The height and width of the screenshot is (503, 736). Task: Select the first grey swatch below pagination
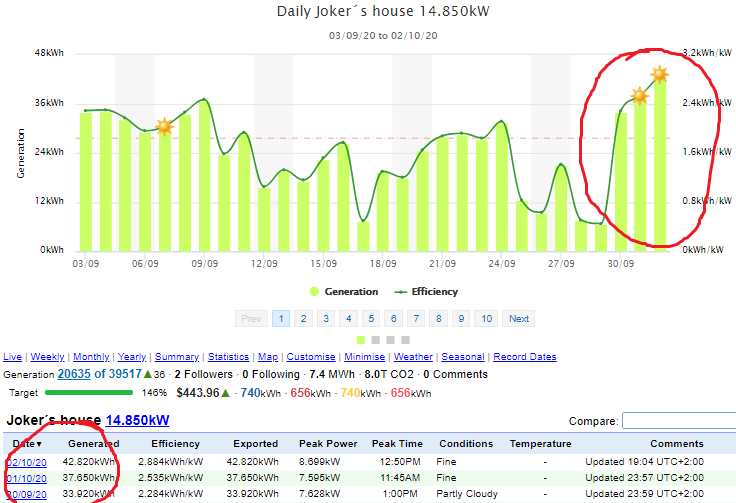coord(376,340)
